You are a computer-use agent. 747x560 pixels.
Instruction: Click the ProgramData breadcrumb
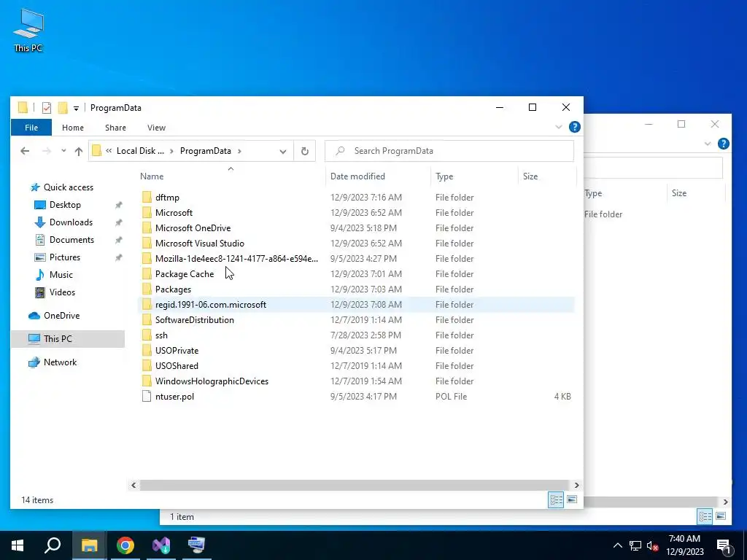205,151
